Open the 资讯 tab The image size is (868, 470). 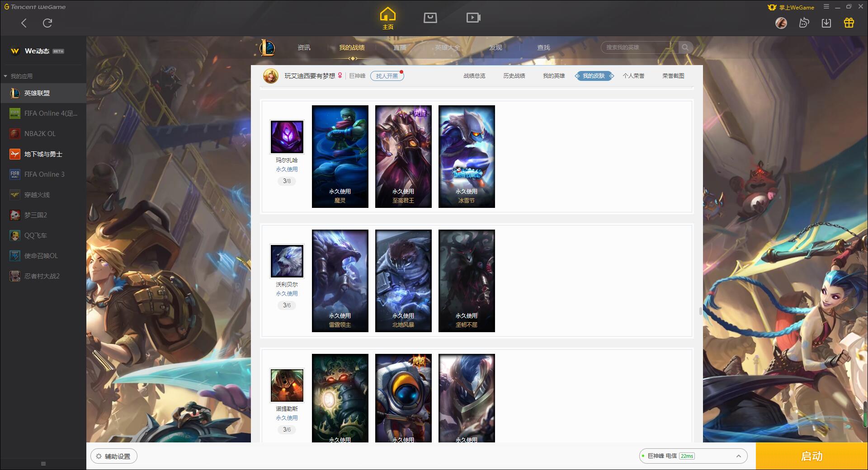[x=304, y=47]
